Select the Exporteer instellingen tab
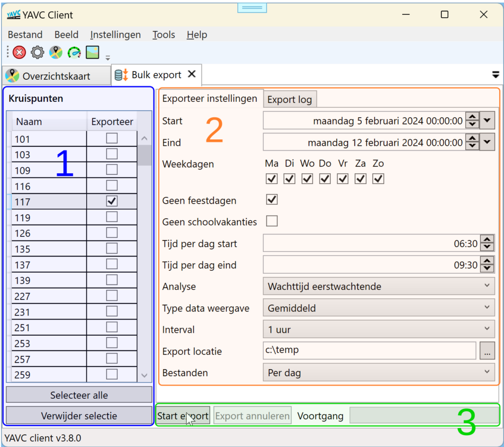The image size is (504, 447). 210,98
